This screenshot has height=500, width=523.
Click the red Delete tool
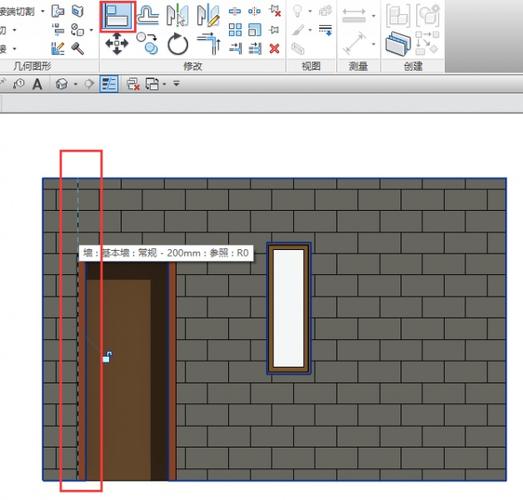[275, 49]
